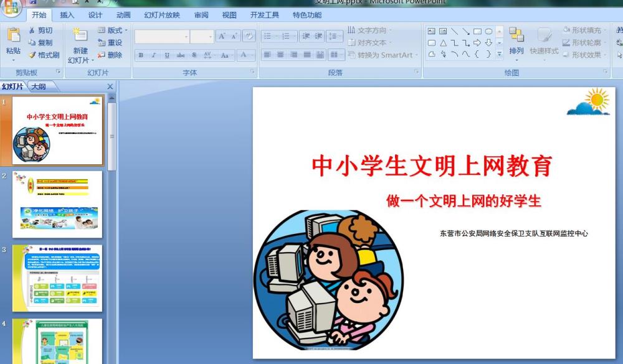Toggle Strikethrough (abc) formatting

181,55
